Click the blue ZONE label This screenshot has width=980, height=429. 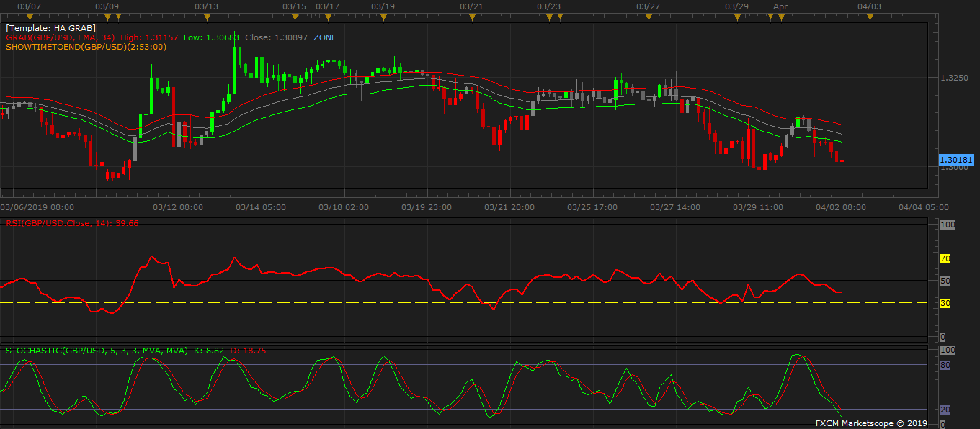click(324, 37)
